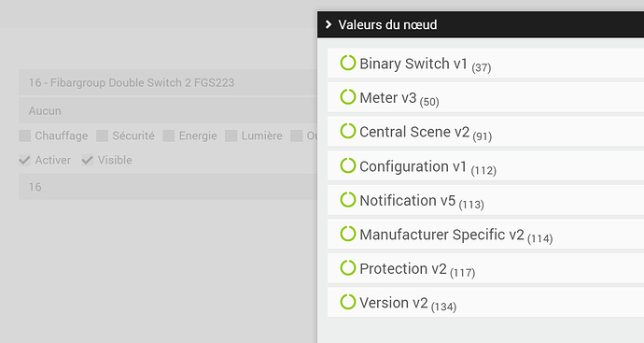This screenshot has height=343, width=644.
Task: Uncheck the Activer checkbox
Action: (x=24, y=160)
